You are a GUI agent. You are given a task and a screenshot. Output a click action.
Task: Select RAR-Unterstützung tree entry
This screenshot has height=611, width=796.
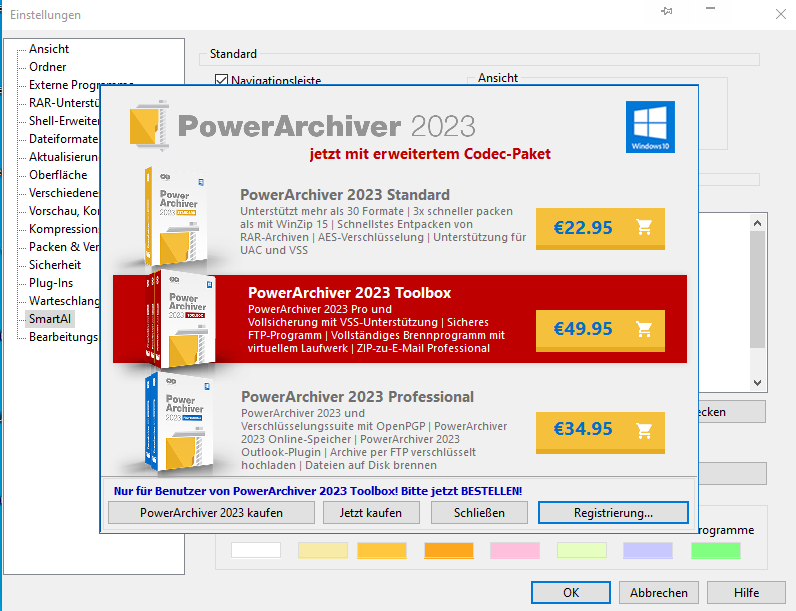click(x=64, y=103)
